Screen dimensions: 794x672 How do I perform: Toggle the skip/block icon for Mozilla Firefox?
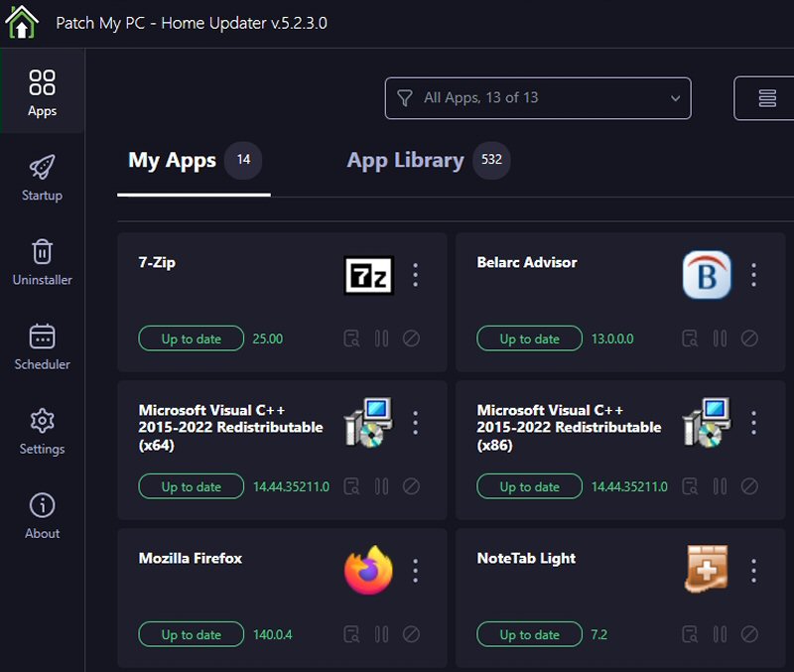click(411, 634)
